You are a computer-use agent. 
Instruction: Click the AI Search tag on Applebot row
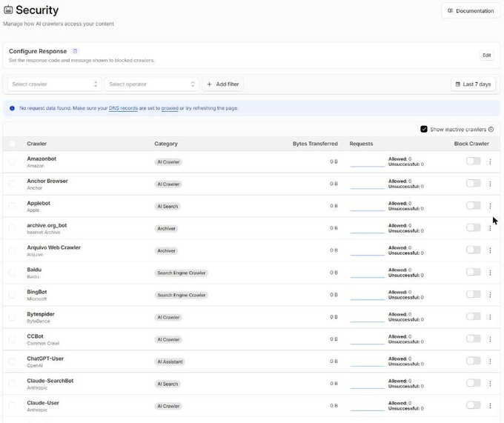pos(168,206)
